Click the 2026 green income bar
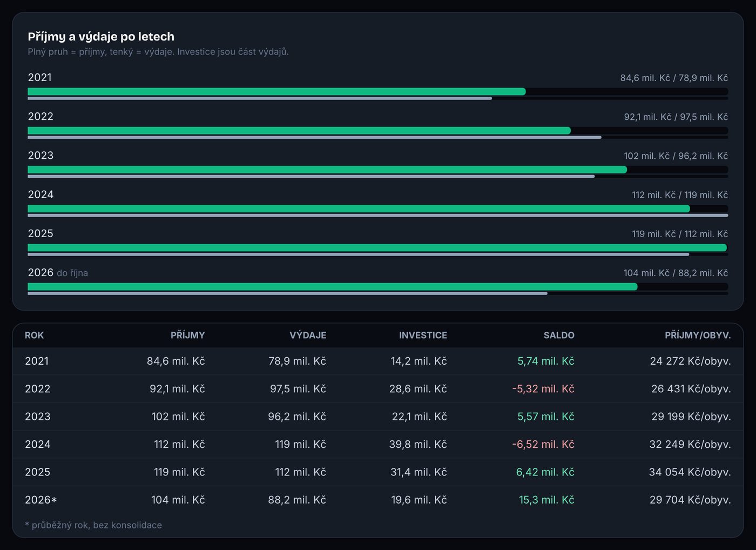This screenshot has height=550, width=756. tap(333, 287)
